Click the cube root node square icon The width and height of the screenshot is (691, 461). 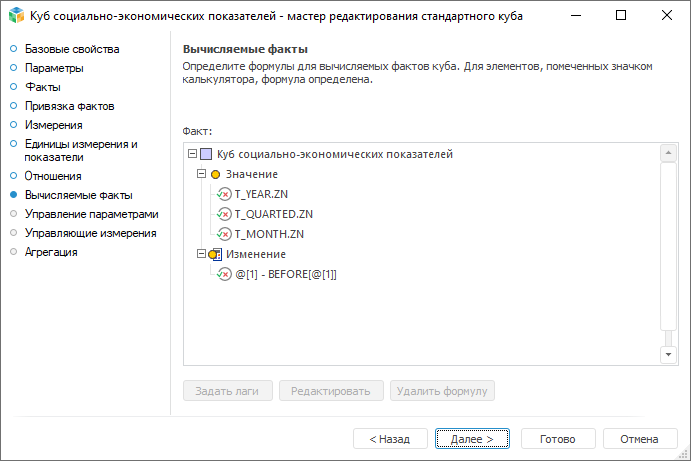pos(206,154)
